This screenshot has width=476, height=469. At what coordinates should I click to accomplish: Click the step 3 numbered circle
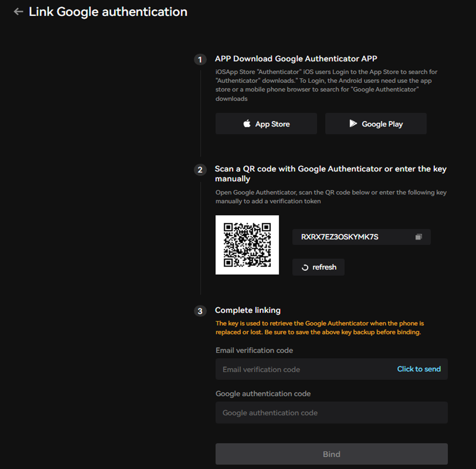tap(200, 311)
